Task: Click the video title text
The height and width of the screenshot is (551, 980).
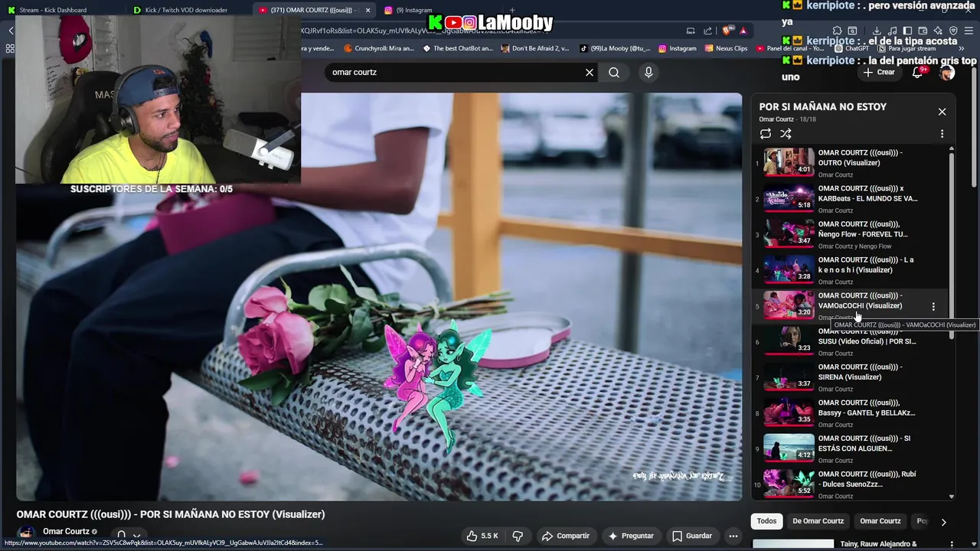Action: (x=171, y=514)
